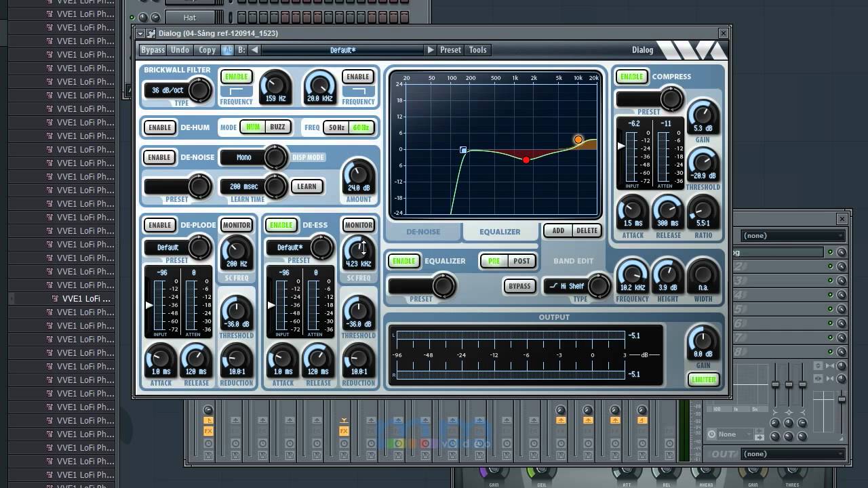
Task: Open the mixer's None dropdown beside clock icon
Action: (735, 434)
